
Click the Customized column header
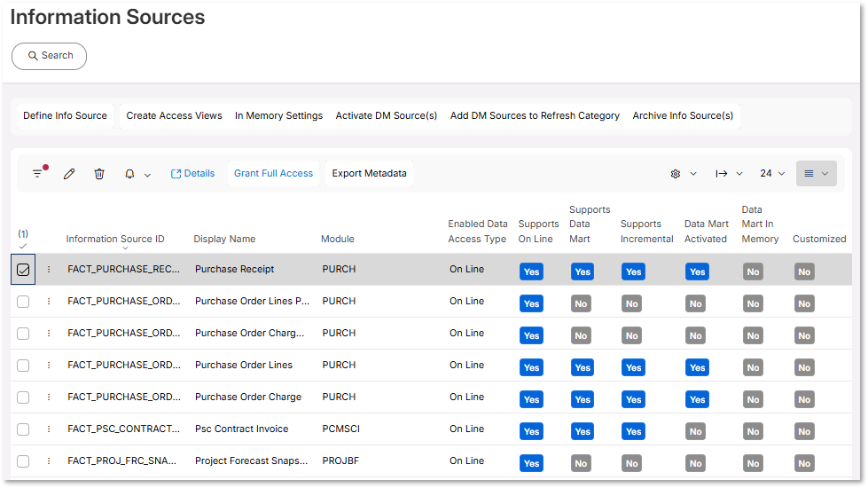click(x=819, y=239)
